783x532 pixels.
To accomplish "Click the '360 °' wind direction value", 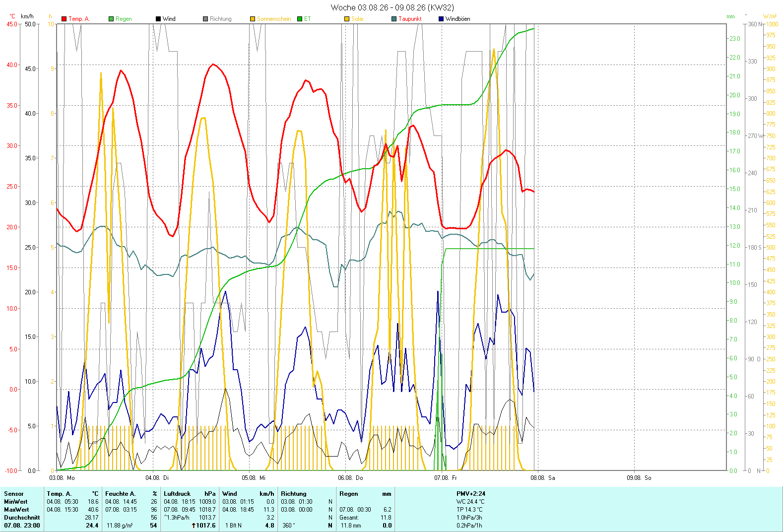I will point(288,526).
